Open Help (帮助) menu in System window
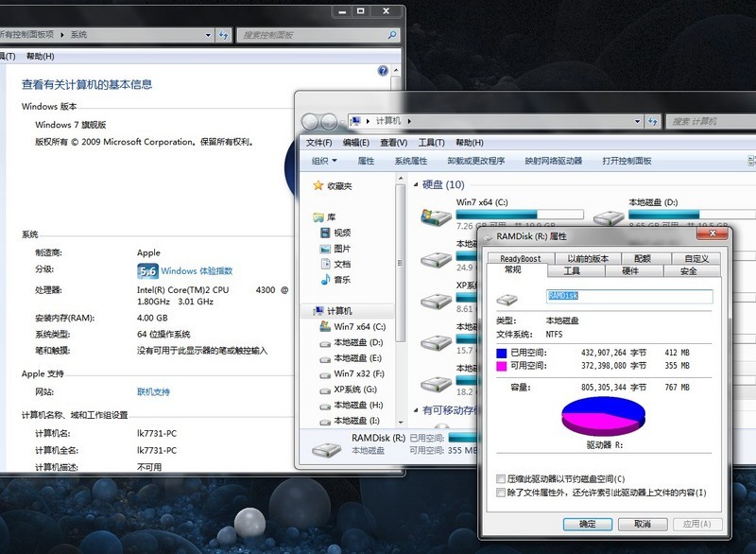The height and width of the screenshot is (554, 756). 40,57
